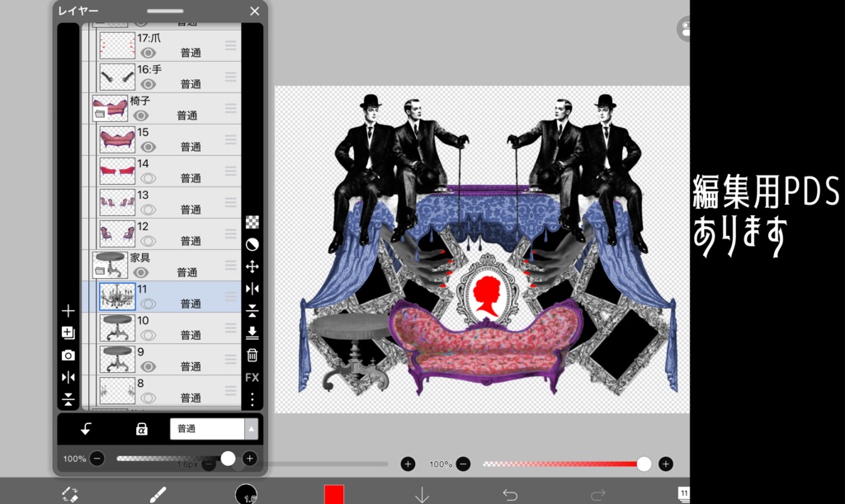This screenshot has height=504, width=845.
Task: Open the special-layer add button below the plus
Action: pos(68,332)
